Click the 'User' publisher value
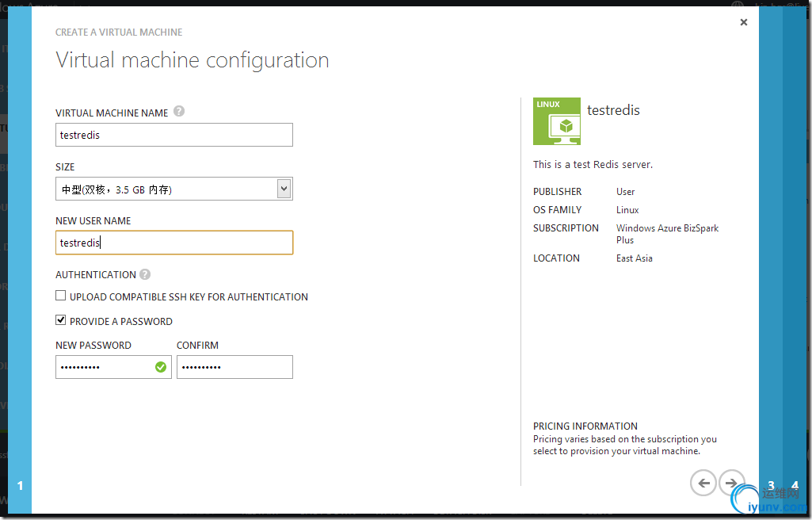Image resolution: width=812 pixels, height=520 pixels. click(626, 192)
